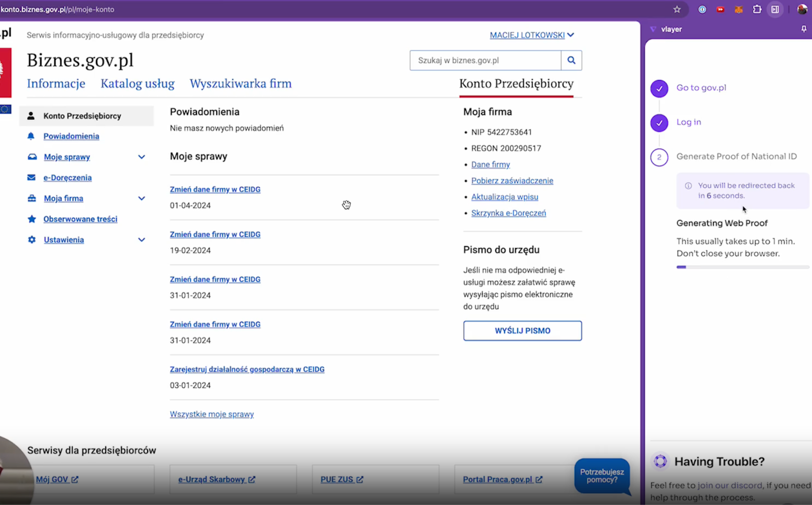Click the user profile avatar in browser toolbar
The width and height of the screenshot is (812, 505).
click(x=802, y=9)
